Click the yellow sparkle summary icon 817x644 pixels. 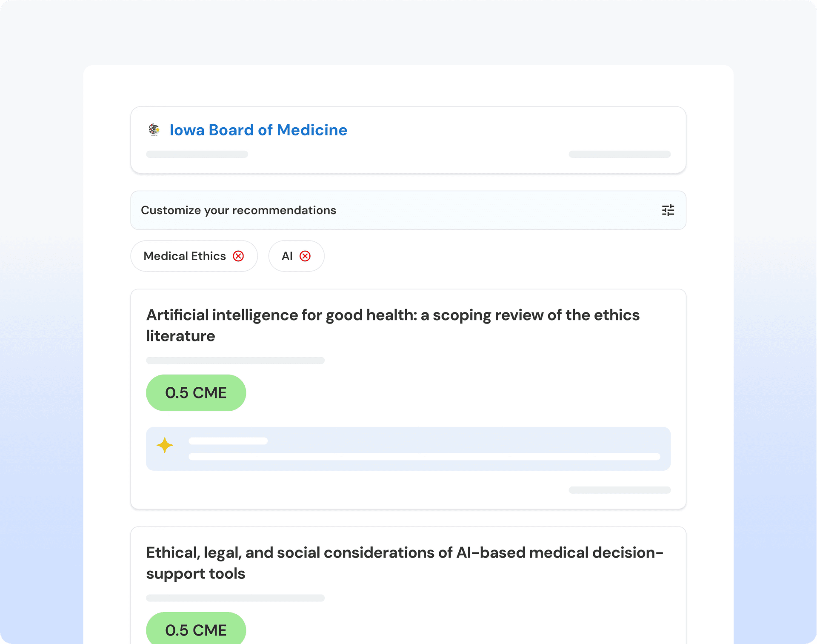coord(165,445)
